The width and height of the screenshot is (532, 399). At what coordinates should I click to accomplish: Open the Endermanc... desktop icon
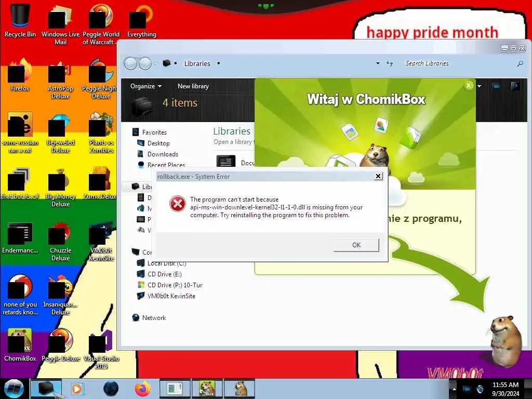click(20, 237)
